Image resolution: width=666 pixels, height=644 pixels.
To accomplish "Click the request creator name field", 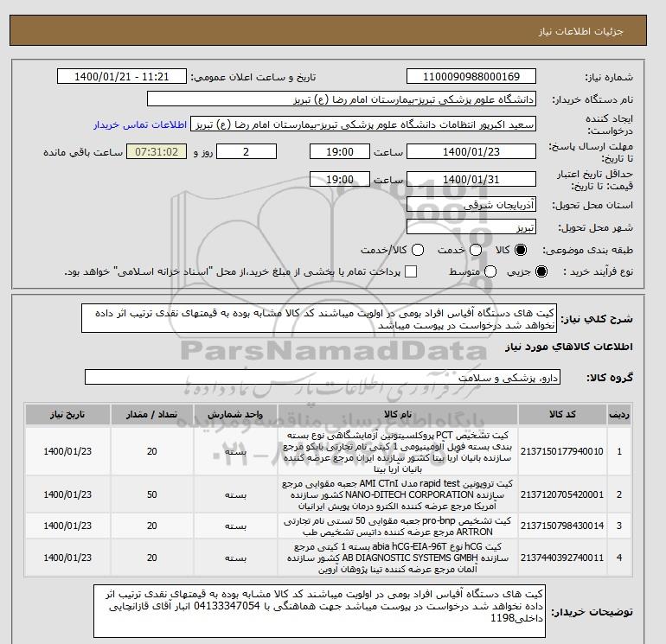I will pos(363,124).
